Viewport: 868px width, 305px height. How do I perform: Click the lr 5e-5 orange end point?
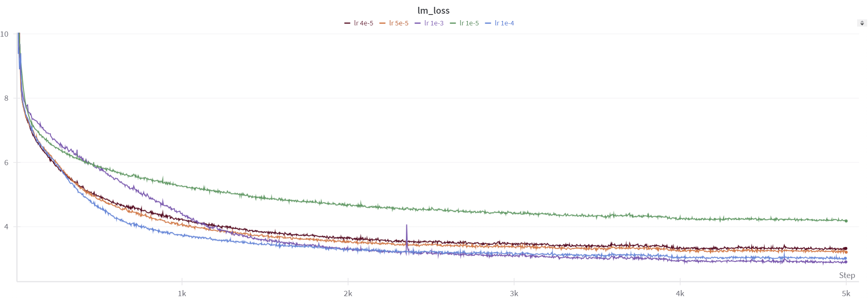coord(846,252)
